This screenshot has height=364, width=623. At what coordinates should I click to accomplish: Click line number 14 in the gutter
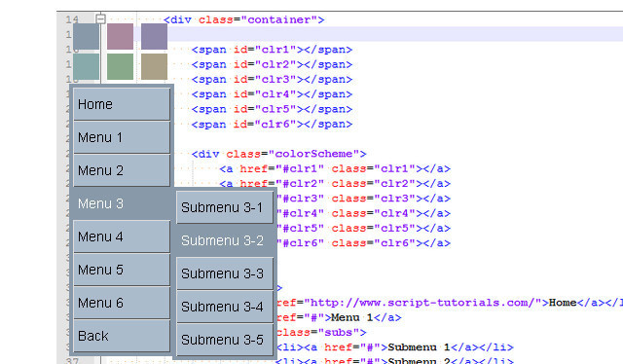point(72,19)
